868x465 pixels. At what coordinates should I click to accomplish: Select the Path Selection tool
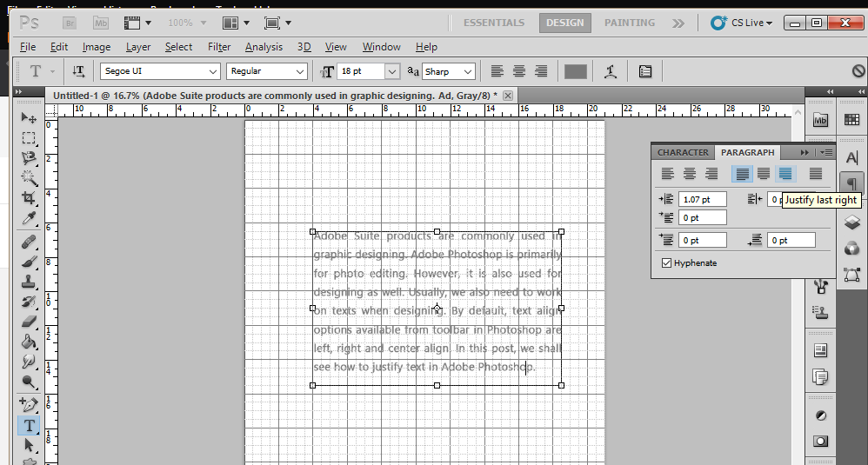click(29, 445)
